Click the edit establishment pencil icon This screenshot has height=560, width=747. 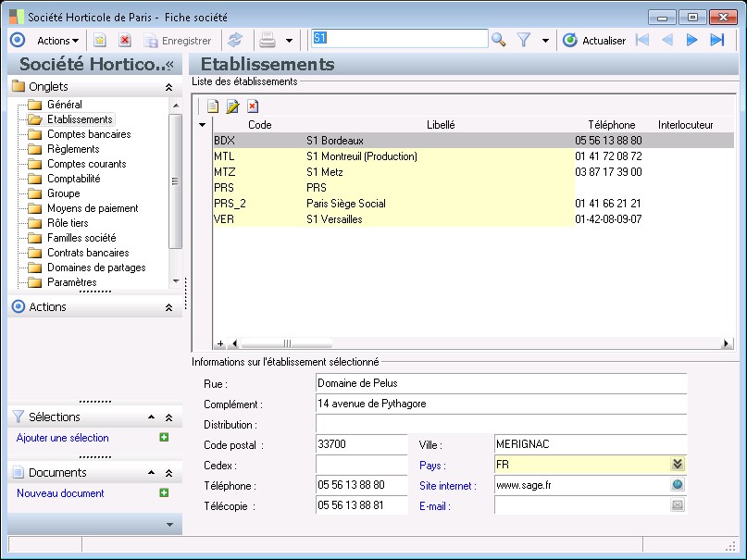pos(232,106)
